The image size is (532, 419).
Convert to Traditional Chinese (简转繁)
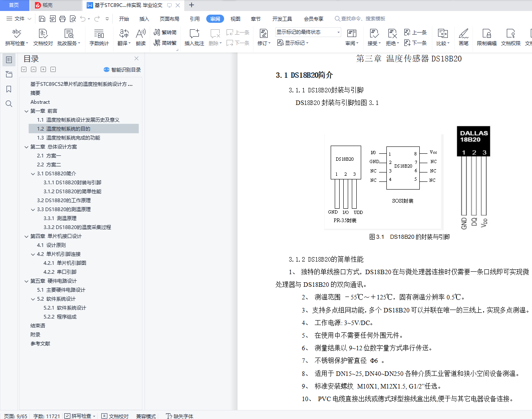coord(165,43)
